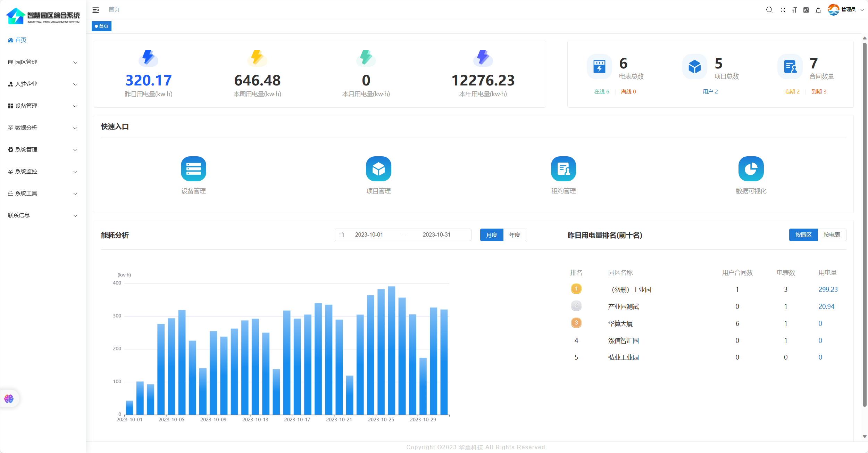
Task: Click the 12276.23 yearly usage value
Action: [x=483, y=81]
